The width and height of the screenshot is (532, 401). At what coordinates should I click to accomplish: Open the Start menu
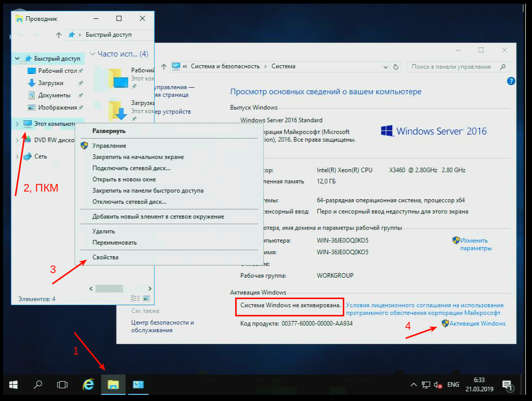tap(13, 385)
